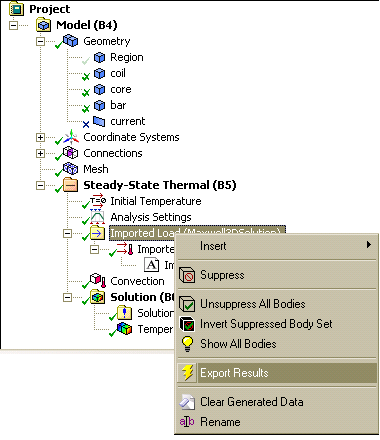Click the coil body icon
The width and height of the screenshot is (380, 440).
[x=99, y=73]
